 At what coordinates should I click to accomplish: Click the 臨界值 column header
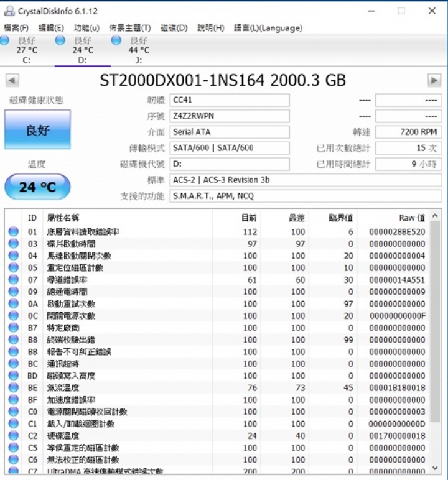333,218
